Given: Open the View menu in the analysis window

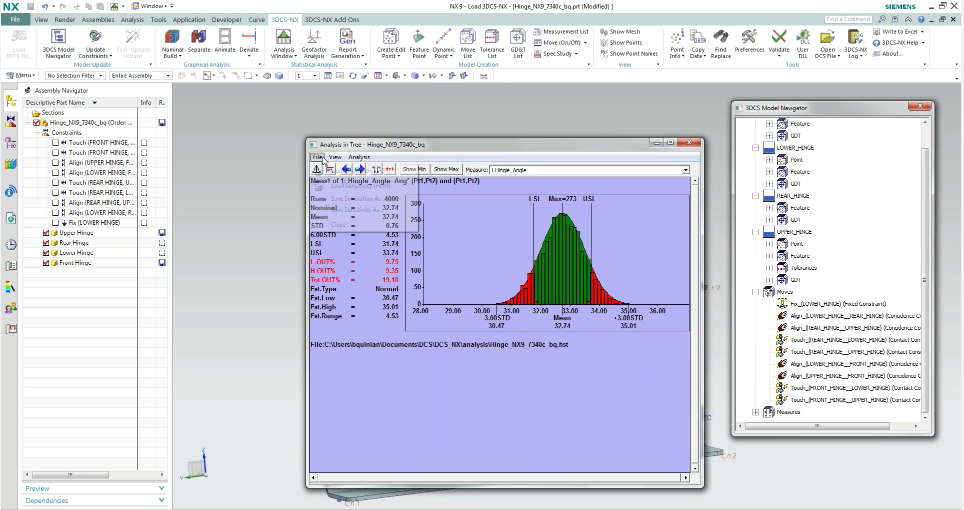Looking at the screenshot, I should pos(335,157).
